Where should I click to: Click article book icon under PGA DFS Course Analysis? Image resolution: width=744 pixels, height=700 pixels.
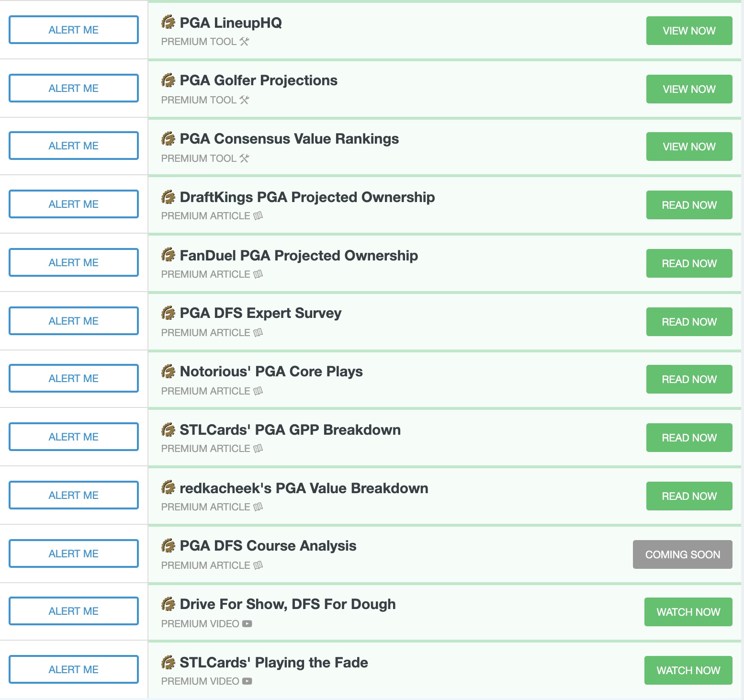pyautogui.click(x=258, y=565)
